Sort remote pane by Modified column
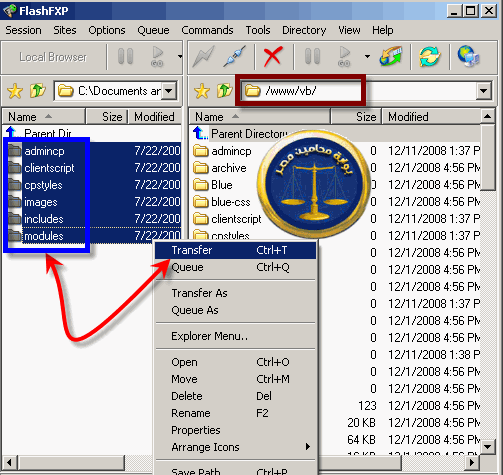The height and width of the screenshot is (475, 503). coord(431,117)
